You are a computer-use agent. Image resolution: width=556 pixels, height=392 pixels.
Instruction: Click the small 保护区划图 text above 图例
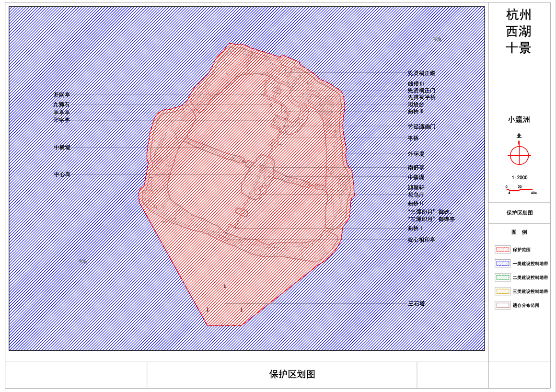(520, 213)
